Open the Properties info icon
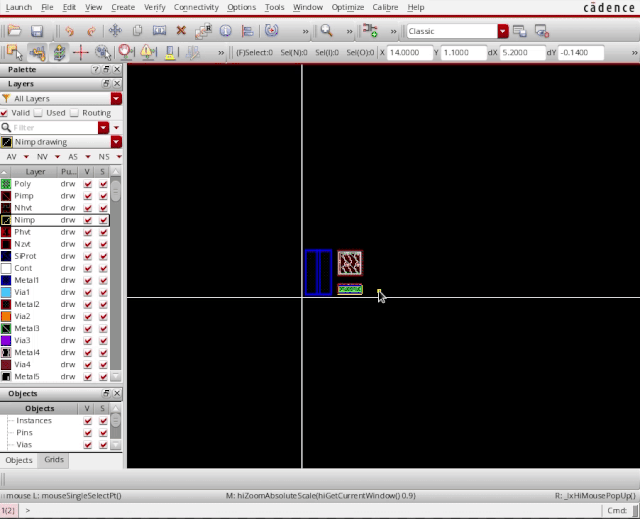640x519 pixels. tap(225, 31)
